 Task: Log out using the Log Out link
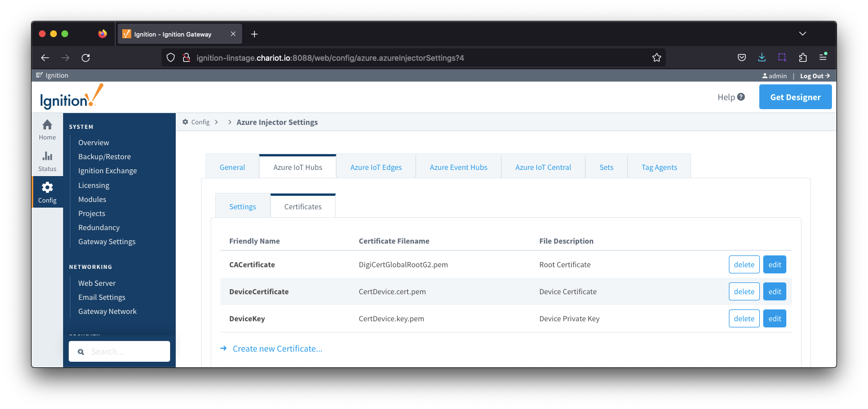point(814,75)
